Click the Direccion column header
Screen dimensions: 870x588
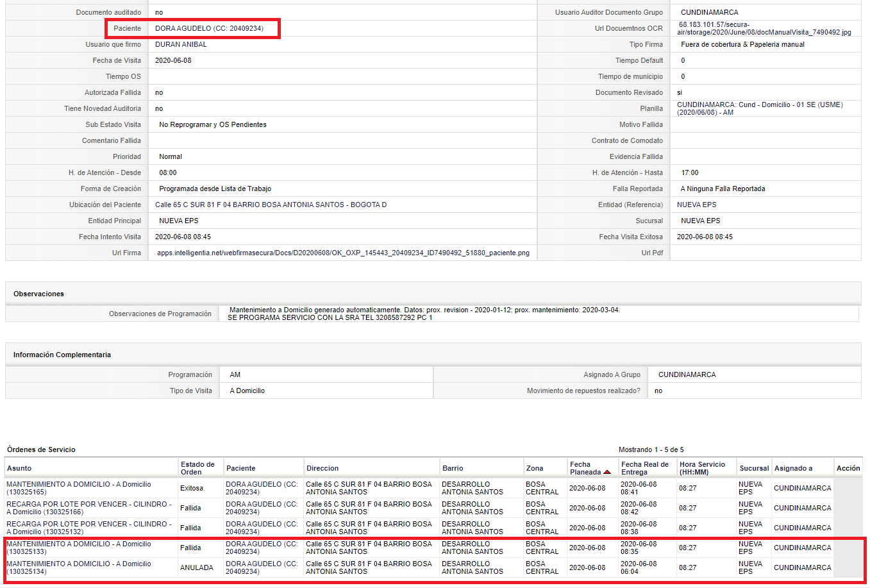click(322, 468)
